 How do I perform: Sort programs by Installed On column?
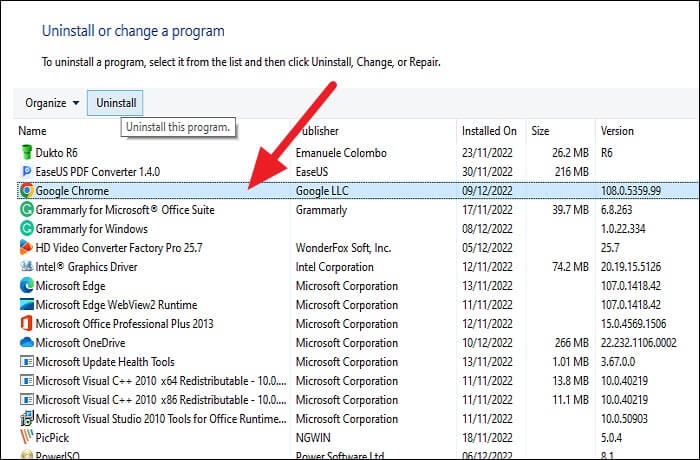[489, 131]
